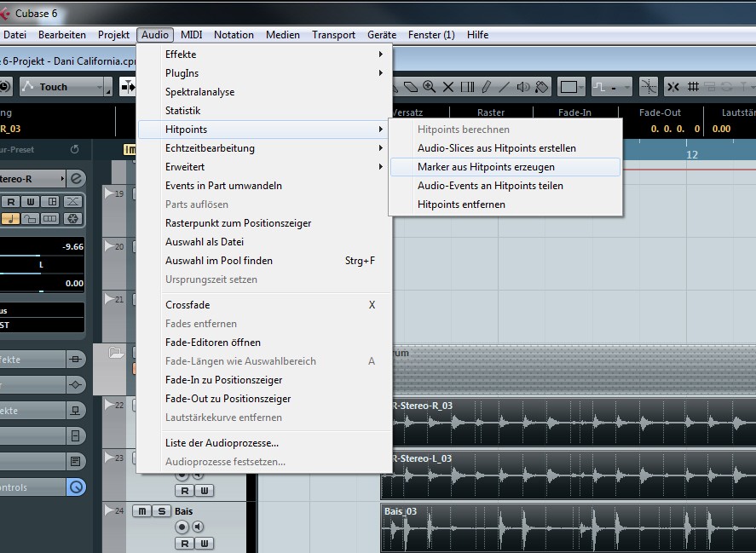The width and height of the screenshot is (756, 553).
Task: Open the Datei menu
Action: click(14, 35)
